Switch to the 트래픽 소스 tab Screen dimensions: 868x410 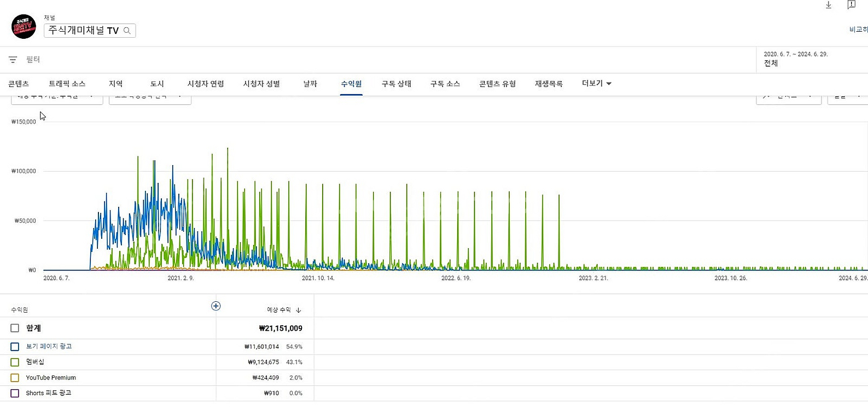pyautogui.click(x=67, y=84)
